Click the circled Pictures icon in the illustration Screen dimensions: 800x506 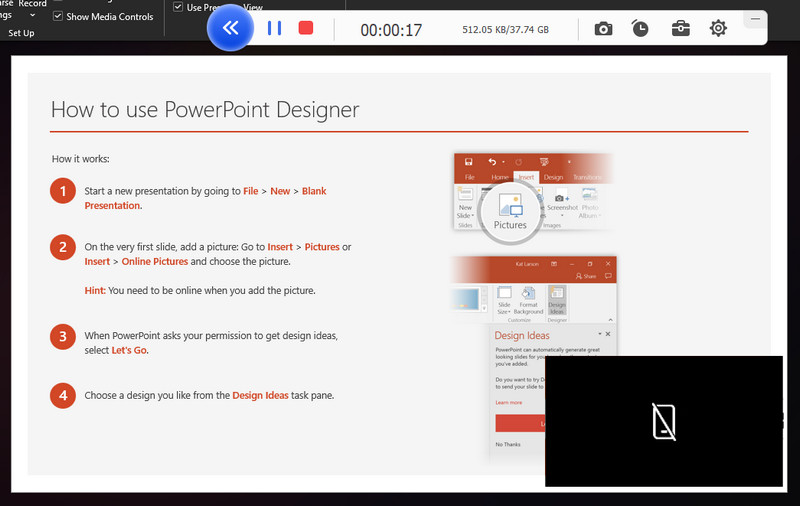[510, 212]
